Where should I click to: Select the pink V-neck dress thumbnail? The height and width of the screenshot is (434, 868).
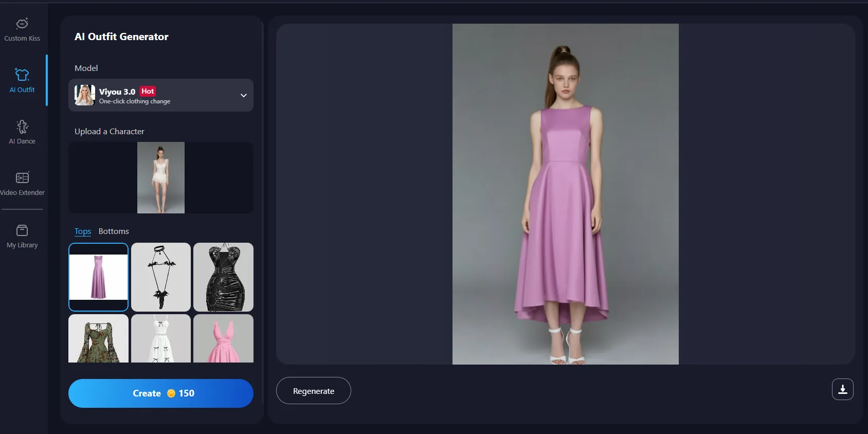click(x=223, y=338)
